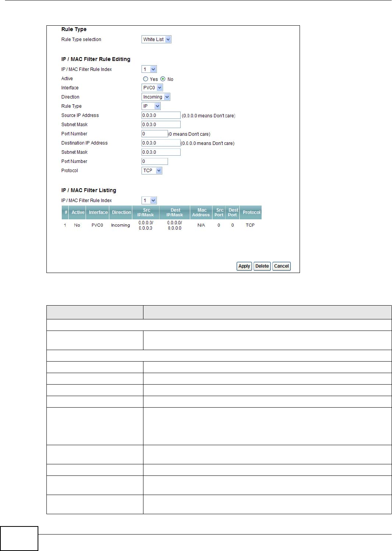
Task: Click the N/A Mac Address cell in row 1
Action: (201, 225)
